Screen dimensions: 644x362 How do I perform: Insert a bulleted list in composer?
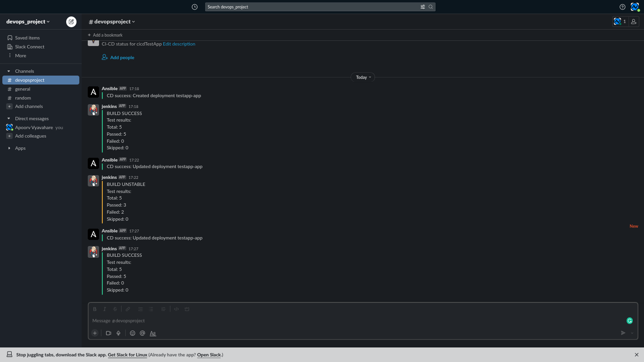[x=151, y=309]
